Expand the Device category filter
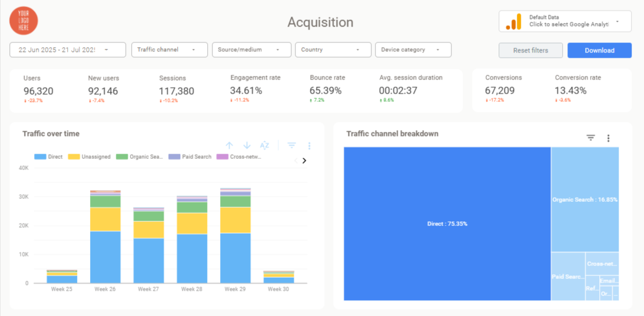644x316 pixels. point(413,49)
